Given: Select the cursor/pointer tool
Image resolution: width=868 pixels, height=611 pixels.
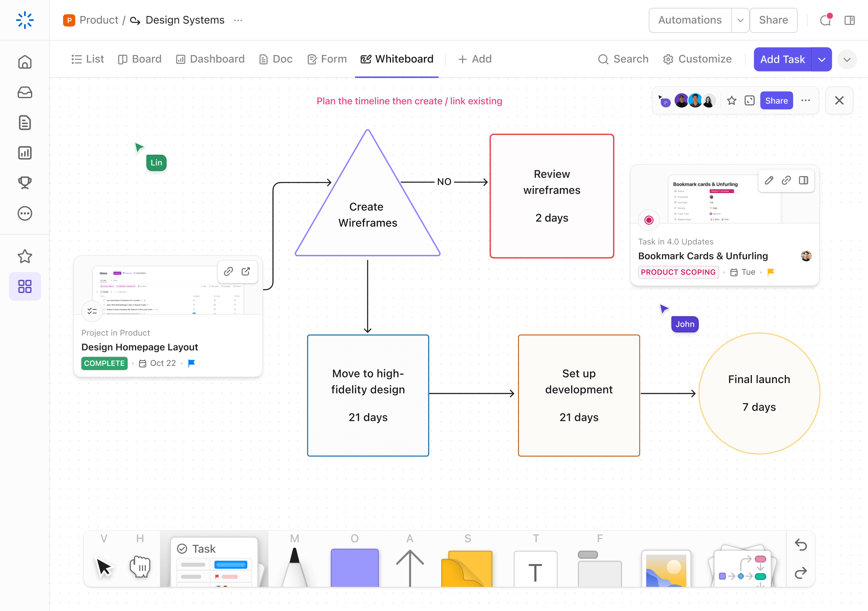Looking at the screenshot, I should tap(104, 566).
